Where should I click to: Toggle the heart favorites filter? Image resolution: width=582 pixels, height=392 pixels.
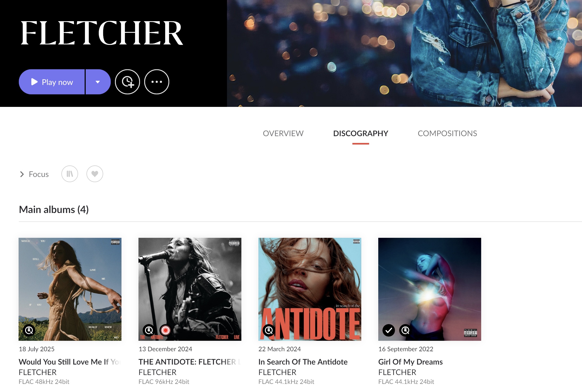point(95,174)
